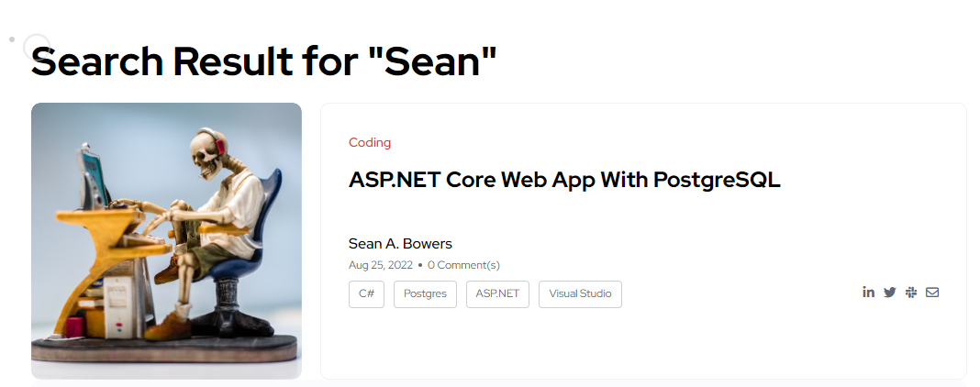The width and height of the screenshot is (980, 387).
Task: View author Sean A. Bowers
Action: (400, 243)
